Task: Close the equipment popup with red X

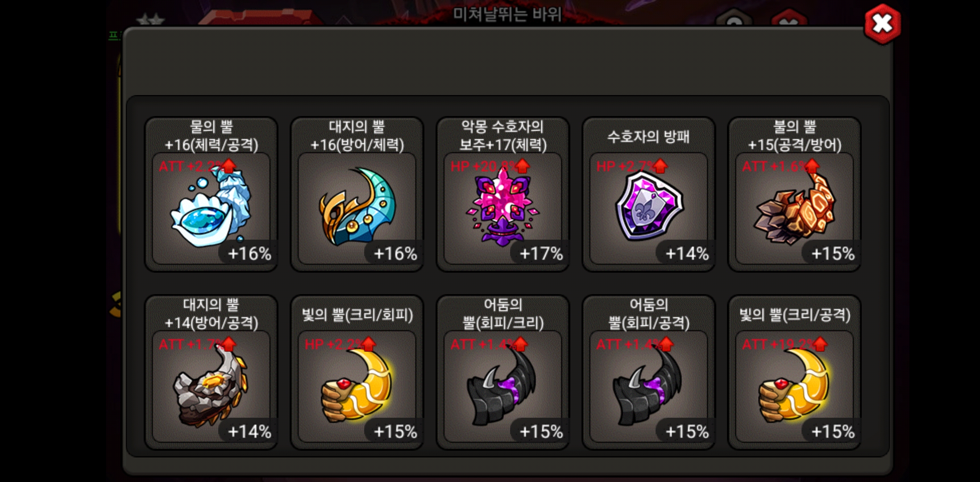Action: 882,24
